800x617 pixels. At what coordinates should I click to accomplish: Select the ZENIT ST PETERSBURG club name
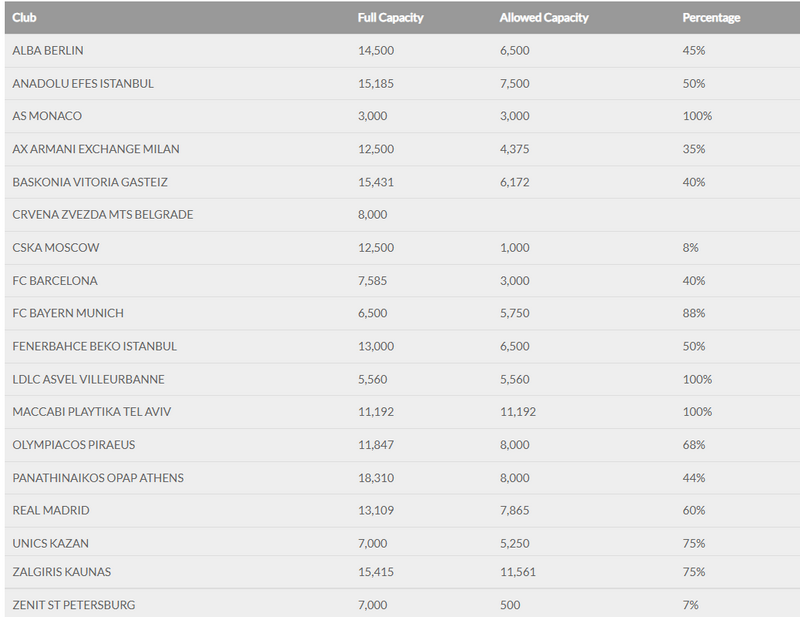(74, 605)
